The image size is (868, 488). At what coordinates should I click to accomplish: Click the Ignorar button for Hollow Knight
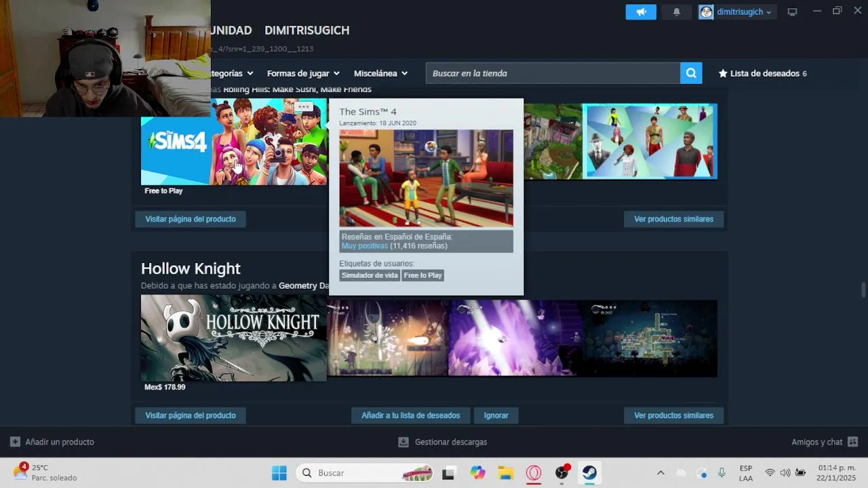pyautogui.click(x=496, y=415)
